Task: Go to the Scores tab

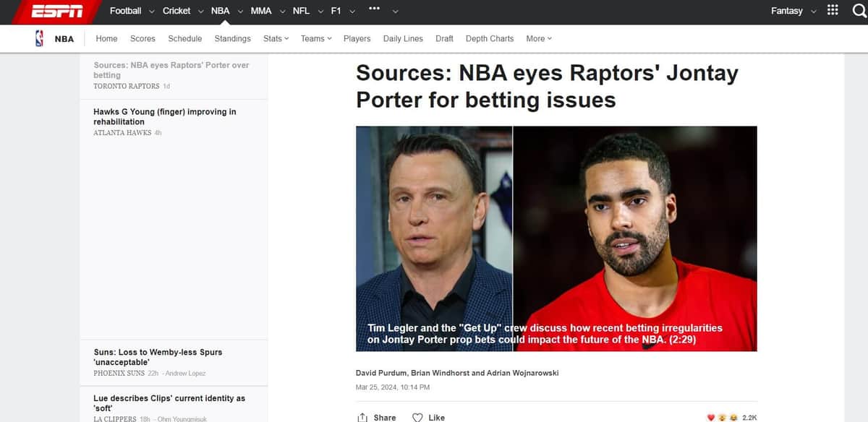Action: (x=142, y=39)
